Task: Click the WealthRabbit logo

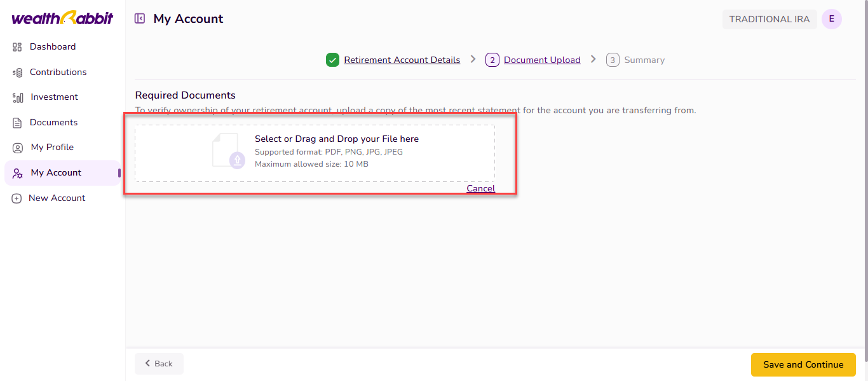Action: [62, 18]
